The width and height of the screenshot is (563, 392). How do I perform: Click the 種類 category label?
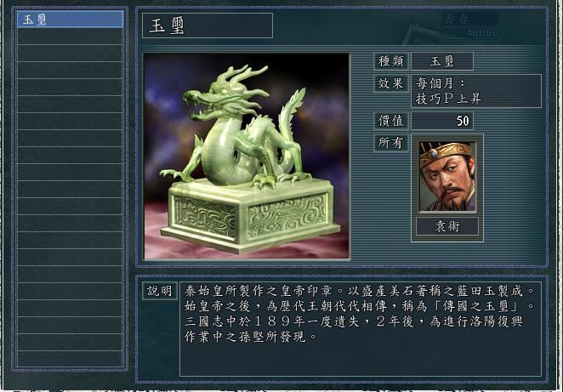tap(391, 61)
